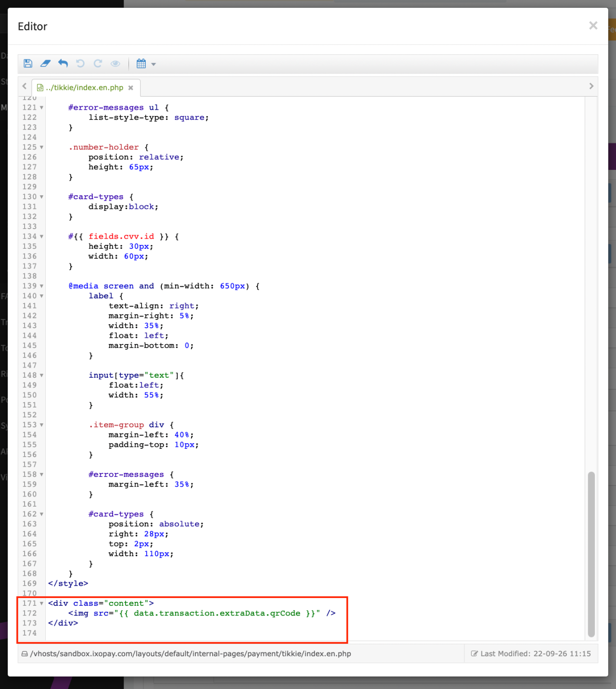Collapse the fold at line 121
Screen dimensions: 616x689
coord(41,108)
